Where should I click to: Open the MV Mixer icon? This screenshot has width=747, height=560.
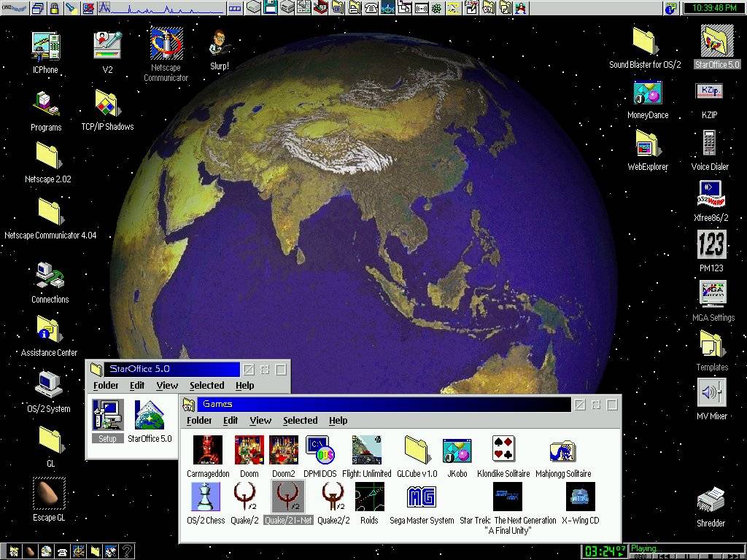pos(712,399)
